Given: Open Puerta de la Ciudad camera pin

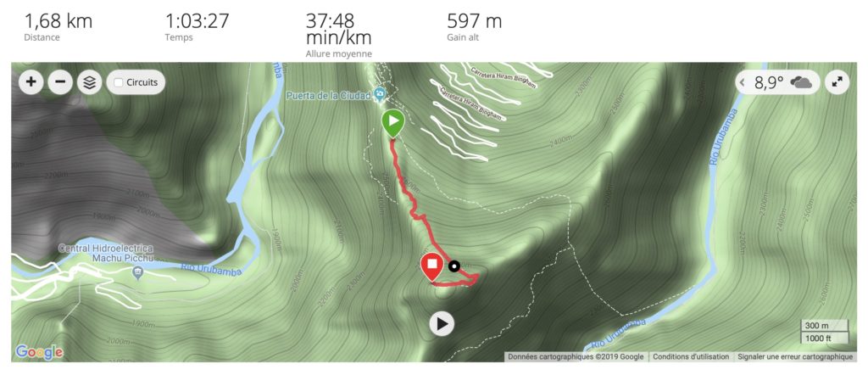Looking at the screenshot, I should click(380, 93).
